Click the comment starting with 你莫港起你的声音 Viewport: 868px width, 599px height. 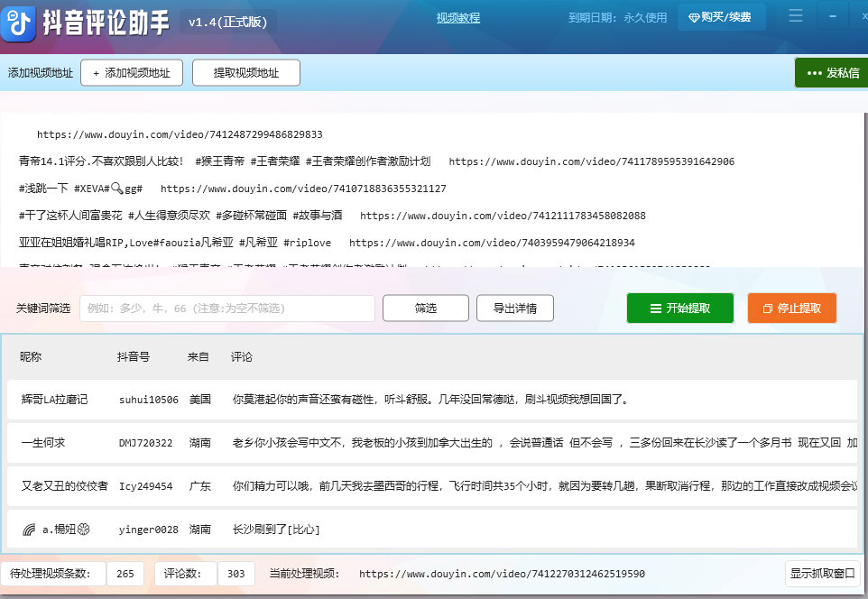pos(432,400)
